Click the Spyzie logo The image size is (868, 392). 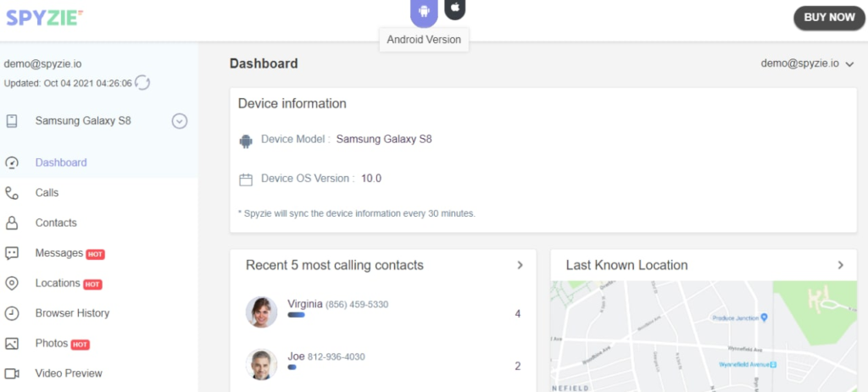(x=45, y=18)
